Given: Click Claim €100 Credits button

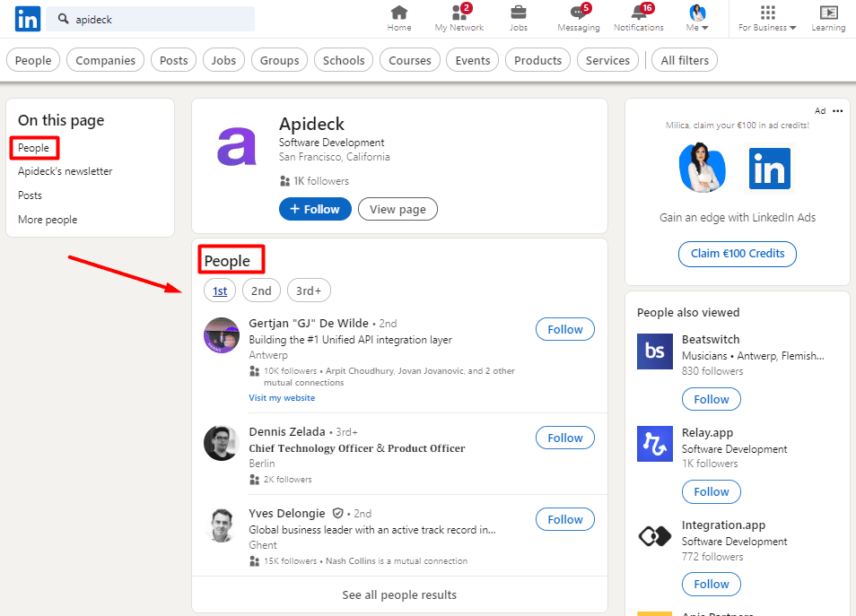Looking at the screenshot, I should [737, 254].
